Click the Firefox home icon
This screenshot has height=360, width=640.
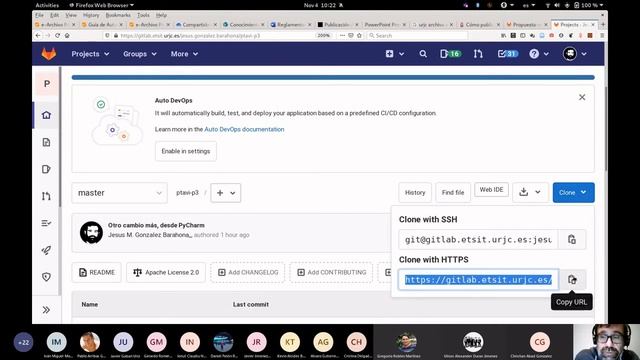pos(67,36)
